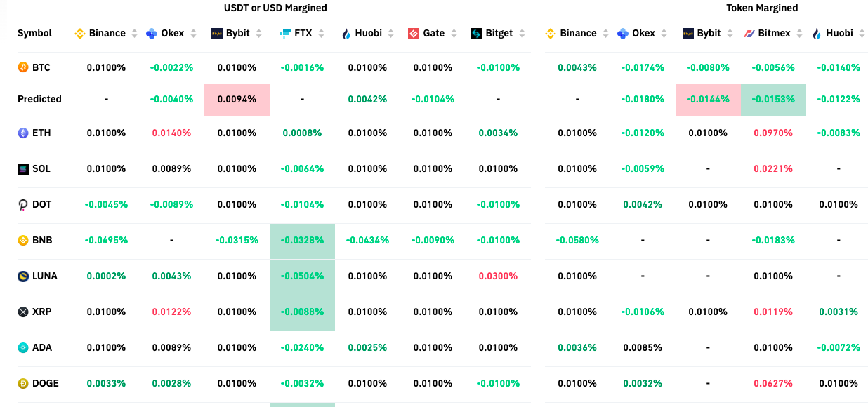Open the XRP symbol label
The width and height of the screenshot is (868, 407).
point(42,312)
